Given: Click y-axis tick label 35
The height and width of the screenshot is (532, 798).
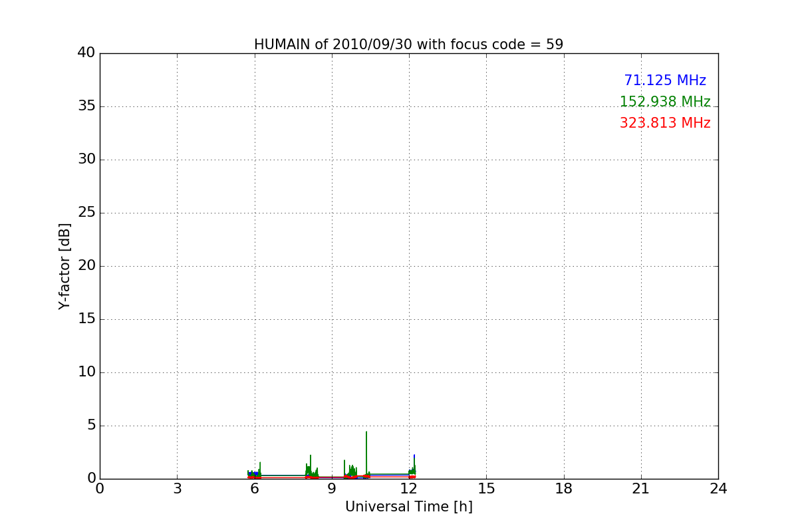Looking at the screenshot, I should click(86, 106).
